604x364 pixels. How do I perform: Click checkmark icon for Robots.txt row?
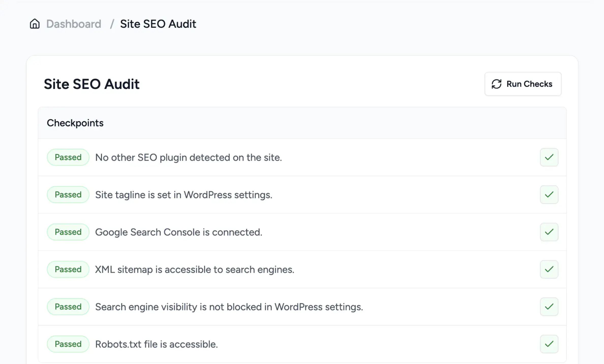[x=549, y=344]
